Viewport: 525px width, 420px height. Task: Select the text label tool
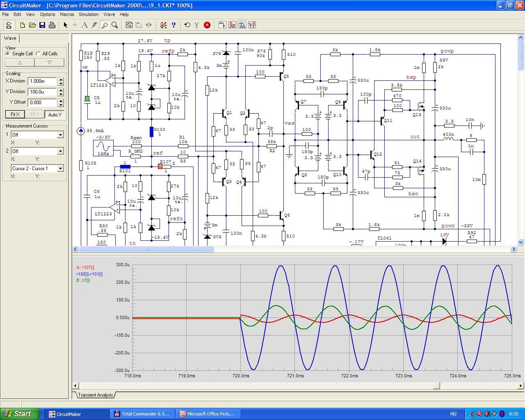[x=84, y=25]
